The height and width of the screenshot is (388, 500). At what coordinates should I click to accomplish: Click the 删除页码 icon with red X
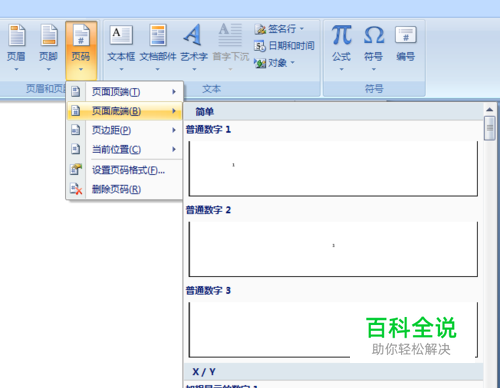(x=76, y=189)
